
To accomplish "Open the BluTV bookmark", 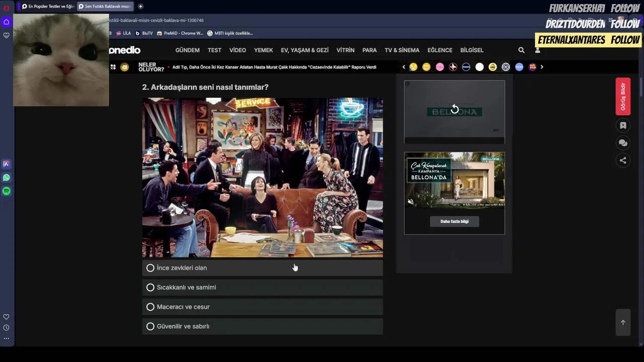I will 144,33.
